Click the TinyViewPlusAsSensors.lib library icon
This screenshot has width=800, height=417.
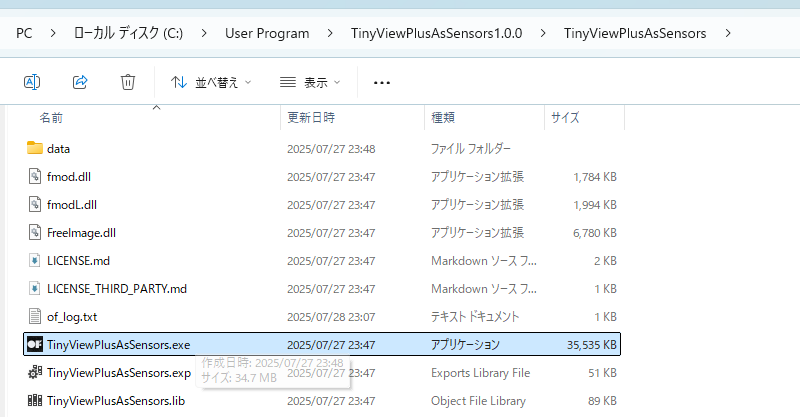[35, 401]
